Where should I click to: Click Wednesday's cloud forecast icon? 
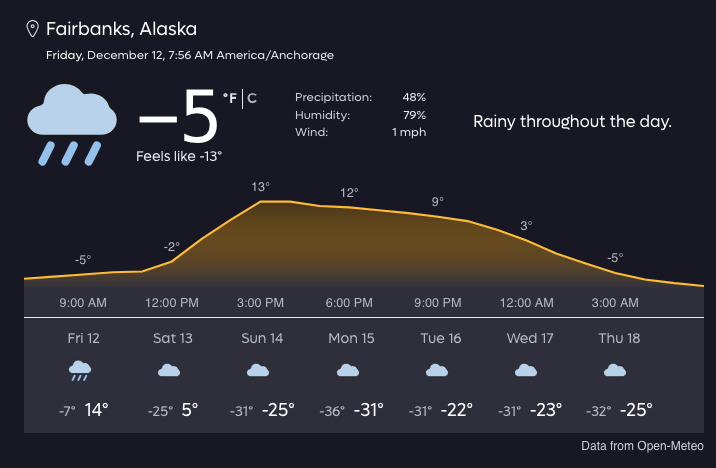coord(525,371)
